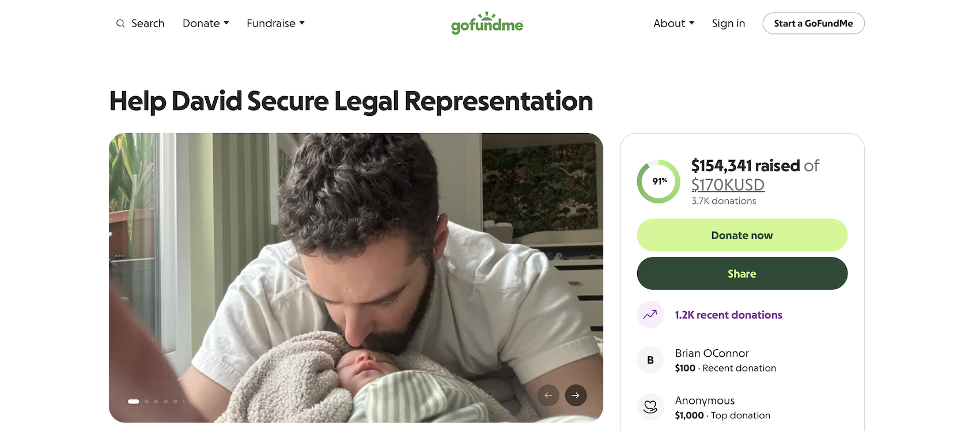Click the Anonymous donor heart-hand icon
This screenshot has width=980, height=431.
coord(650,407)
